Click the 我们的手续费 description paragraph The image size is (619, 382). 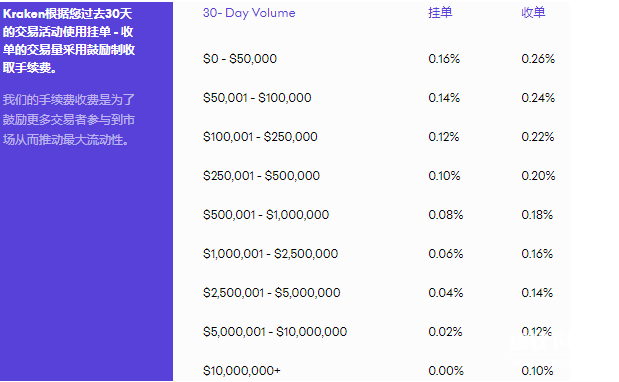tap(69, 120)
